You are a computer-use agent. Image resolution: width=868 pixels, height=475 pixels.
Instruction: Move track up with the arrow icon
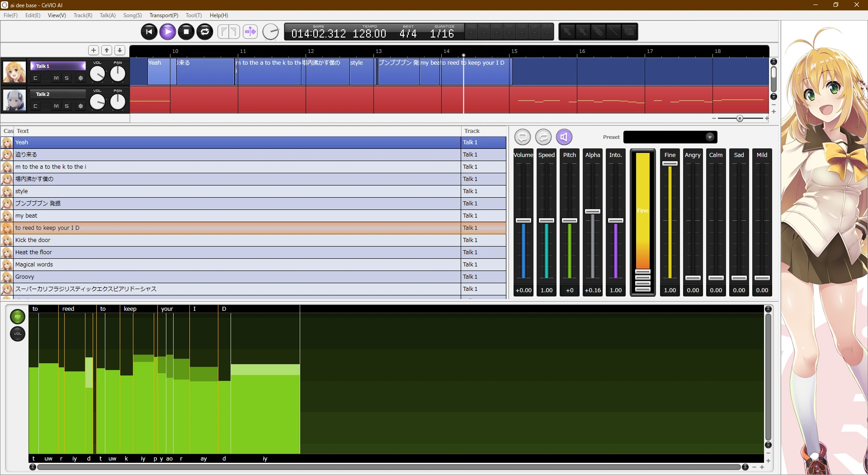click(107, 50)
